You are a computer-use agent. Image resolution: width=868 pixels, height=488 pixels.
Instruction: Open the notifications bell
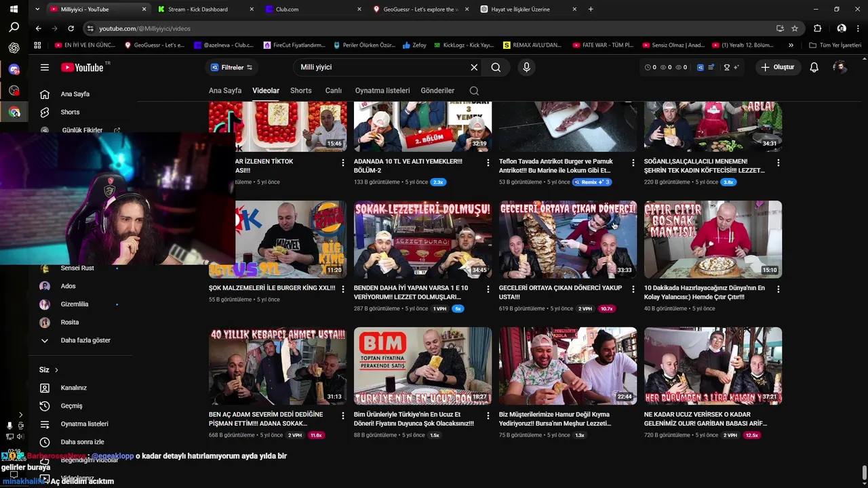pos(814,67)
